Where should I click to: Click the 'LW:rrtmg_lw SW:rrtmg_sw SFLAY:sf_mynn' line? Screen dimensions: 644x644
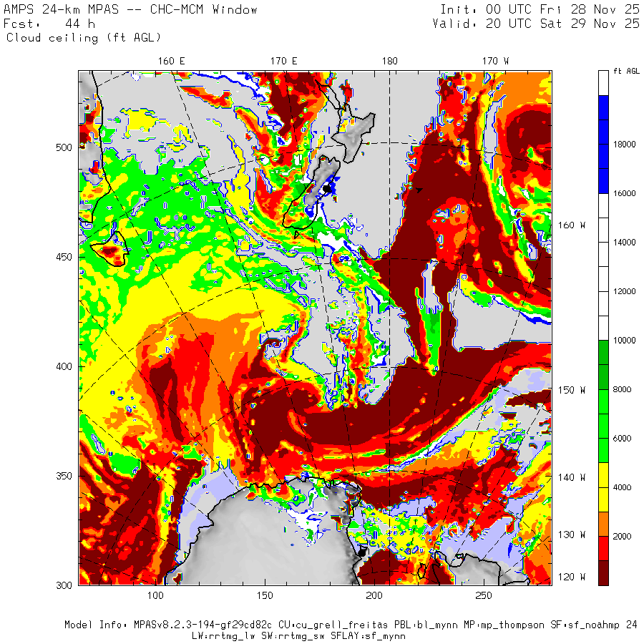[x=298, y=636]
